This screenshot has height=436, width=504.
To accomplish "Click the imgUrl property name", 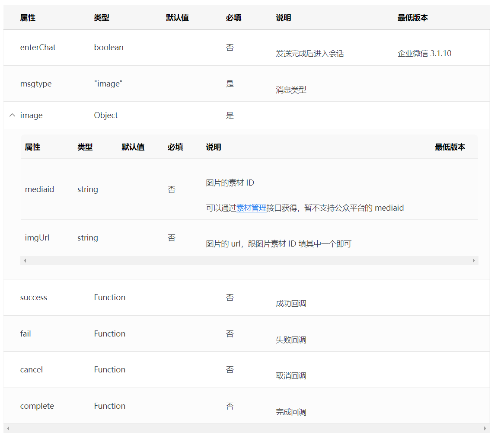I will pos(38,237).
